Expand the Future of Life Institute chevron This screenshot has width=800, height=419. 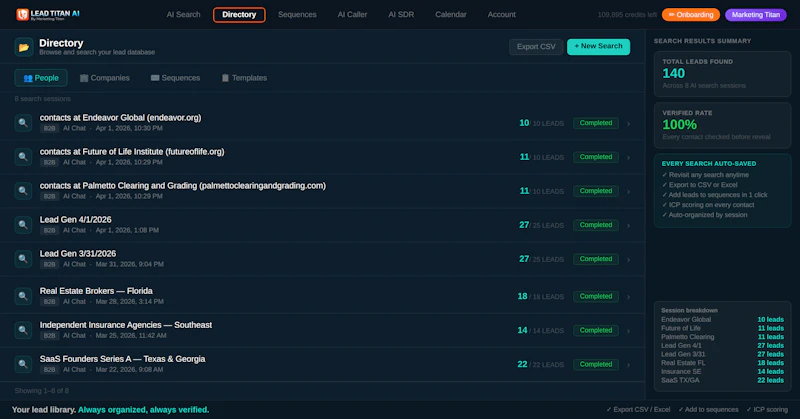pyautogui.click(x=629, y=158)
